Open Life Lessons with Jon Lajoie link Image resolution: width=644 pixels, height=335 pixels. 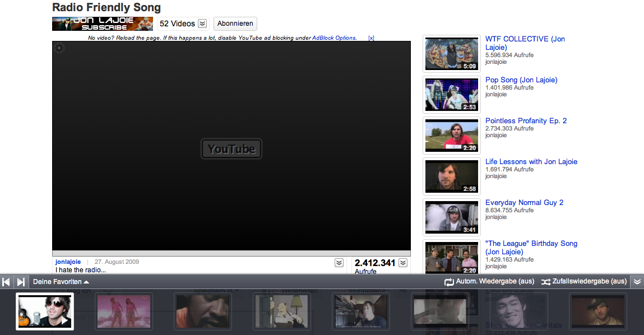pyautogui.click(x=531, y=162)
